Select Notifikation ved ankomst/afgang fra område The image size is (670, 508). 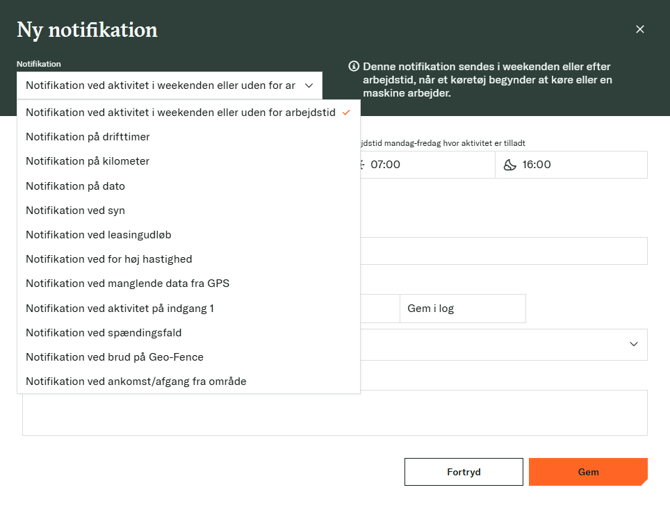136,381
